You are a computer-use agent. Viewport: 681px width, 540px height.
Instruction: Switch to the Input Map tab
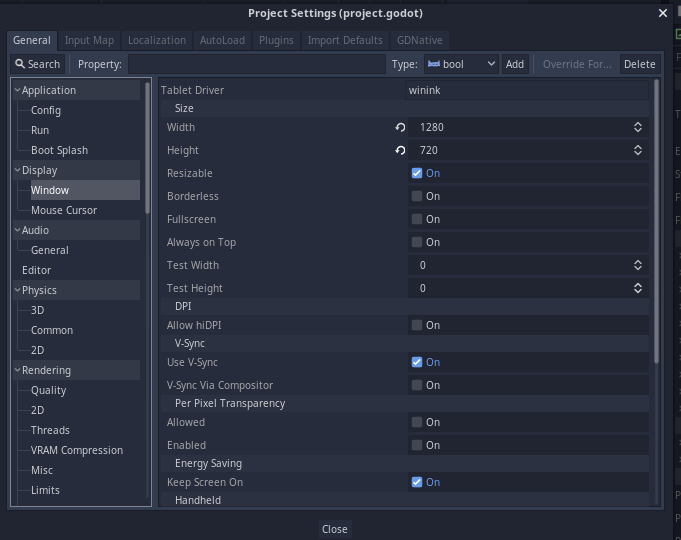point(90,40)
